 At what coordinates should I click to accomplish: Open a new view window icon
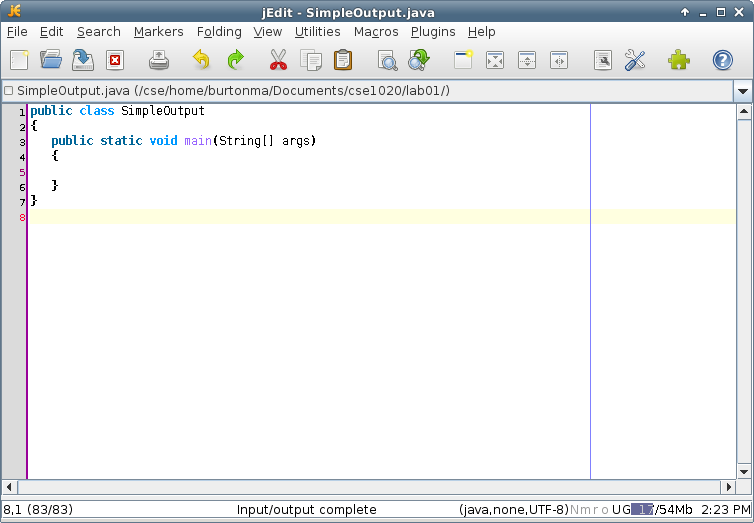(x=463, y=60)
